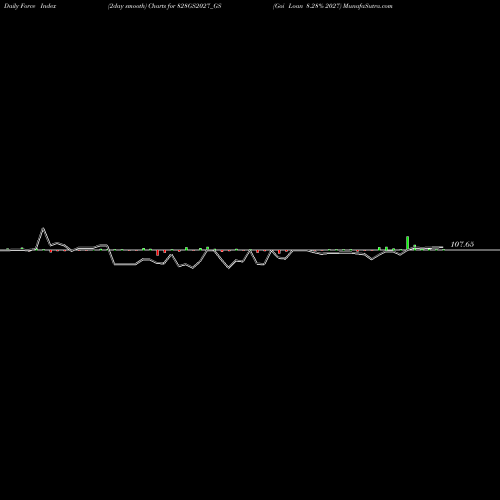
Task: Click the 107.65 value label
Action: tap(462, 244)
